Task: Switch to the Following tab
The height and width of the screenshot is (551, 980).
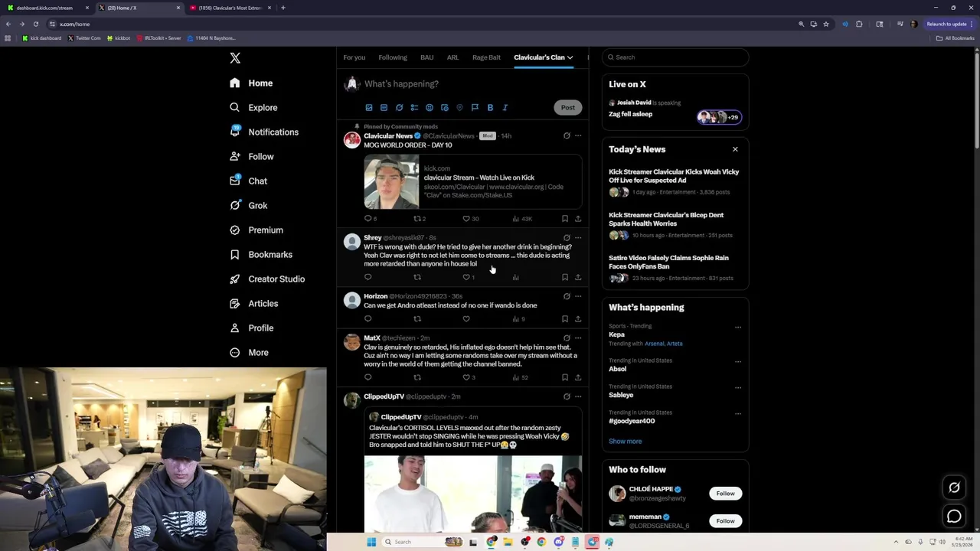Action: 393,57
